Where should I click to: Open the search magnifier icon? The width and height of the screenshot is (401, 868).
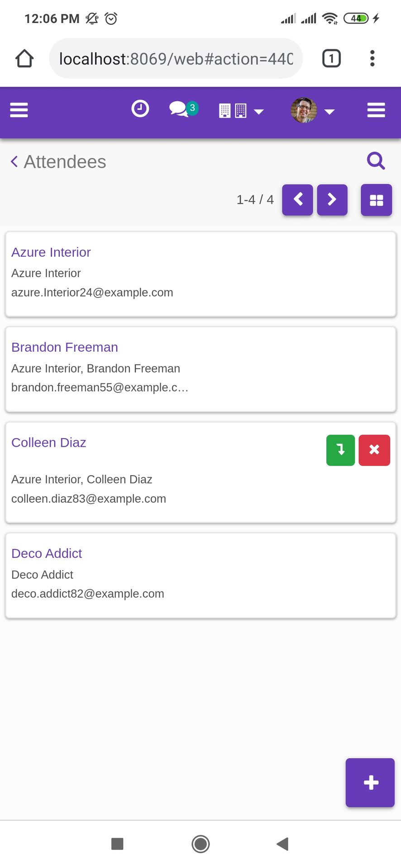pyautogui.click(x=376, y=160)
